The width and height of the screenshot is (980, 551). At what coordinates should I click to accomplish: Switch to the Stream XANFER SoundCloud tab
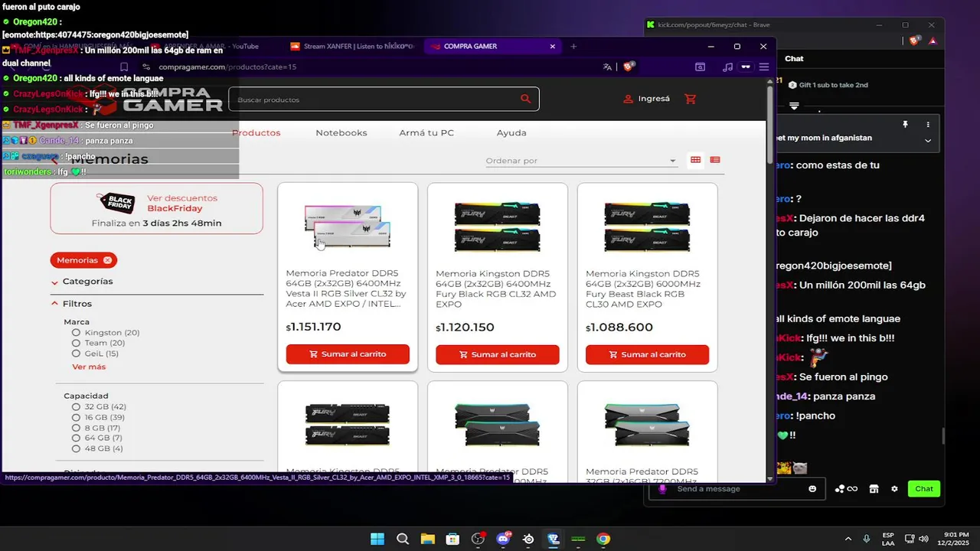click(x=351, y=46)
